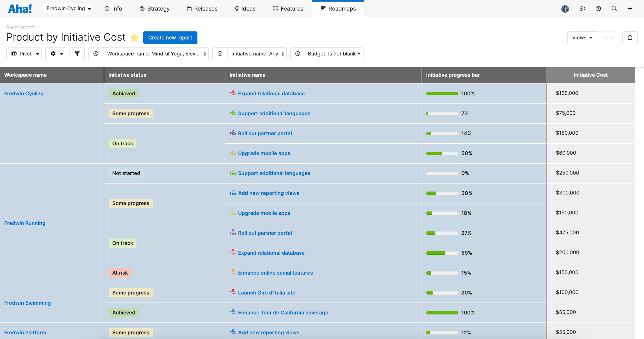
Task: Open the help question mark icon
Action: click(x=598, y=9)
